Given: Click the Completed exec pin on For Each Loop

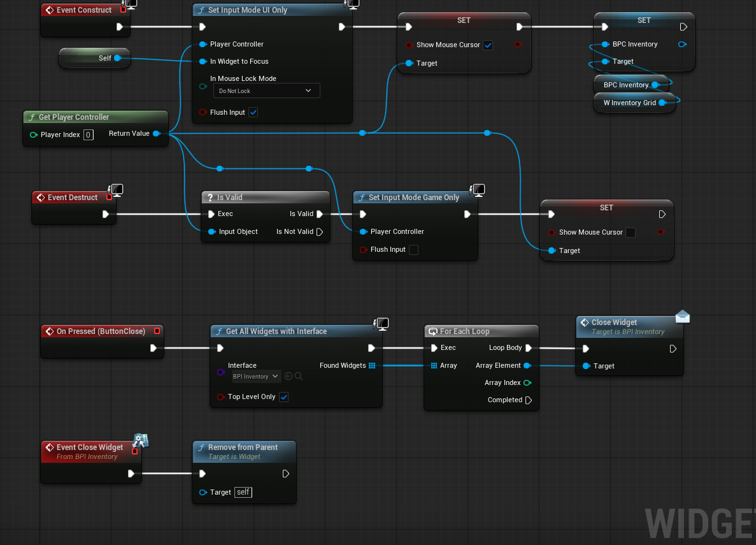Looking at the screenshot, I should tap(529, 400).
